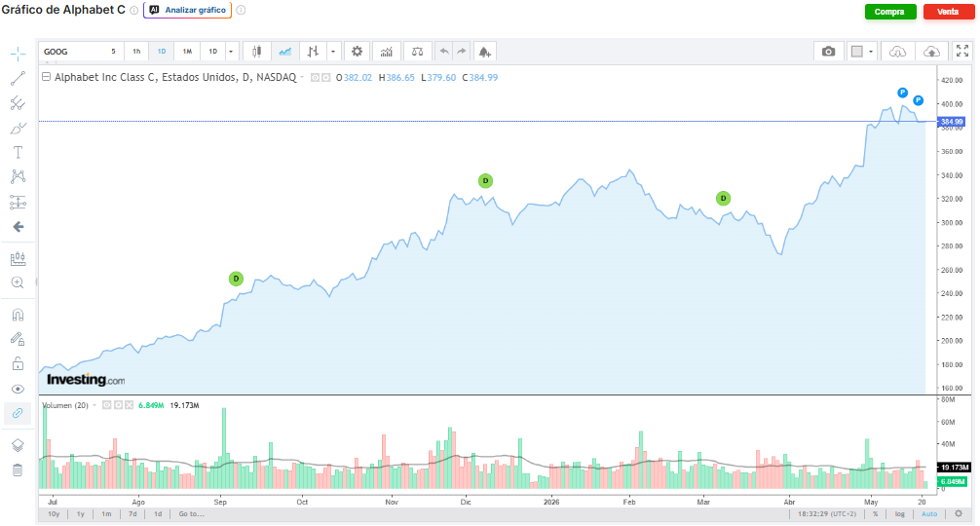Toggle the sync drawings link icon

pos(18,413)
